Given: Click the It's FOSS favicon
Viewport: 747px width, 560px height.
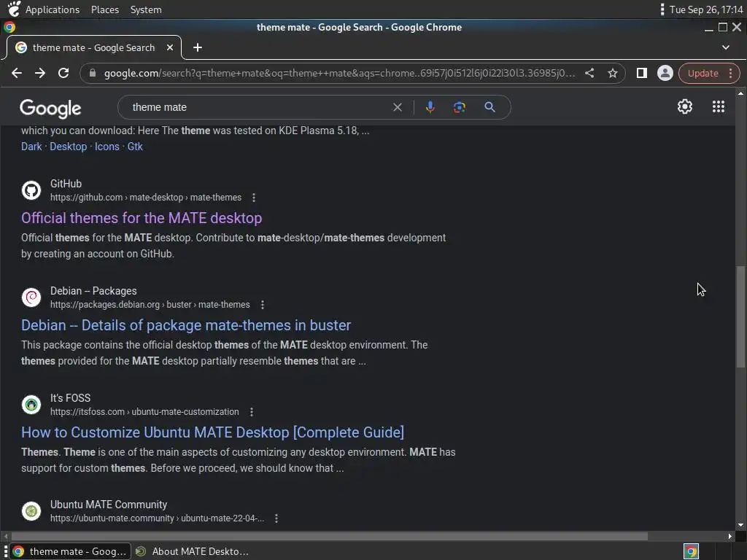Looking at the screenshot, I should pos(31,404).
